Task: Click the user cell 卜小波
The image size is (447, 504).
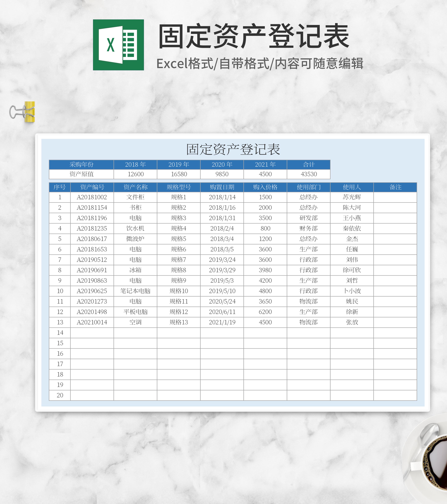Action: pyautogui.click(x=352, y=291)
